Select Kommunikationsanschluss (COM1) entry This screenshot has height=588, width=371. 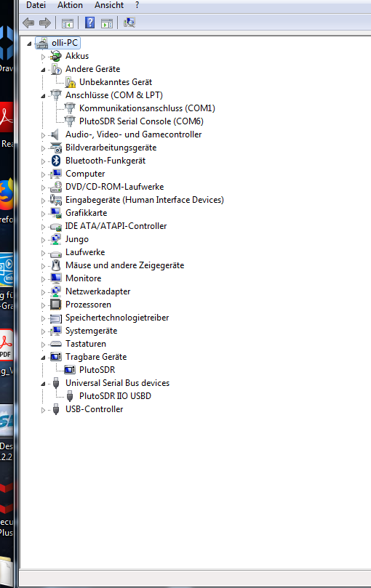[147, 108]
